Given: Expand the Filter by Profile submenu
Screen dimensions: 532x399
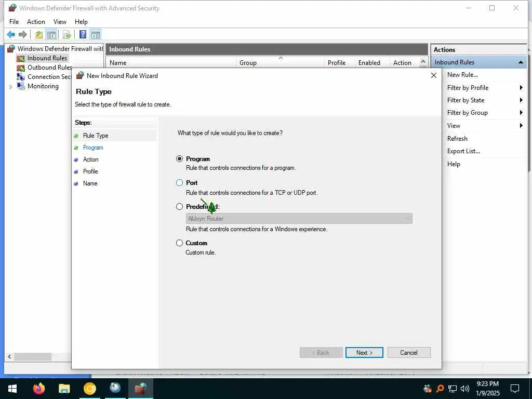Looking at the screenshot, I should pyautogui.click(x=521, y=87).
